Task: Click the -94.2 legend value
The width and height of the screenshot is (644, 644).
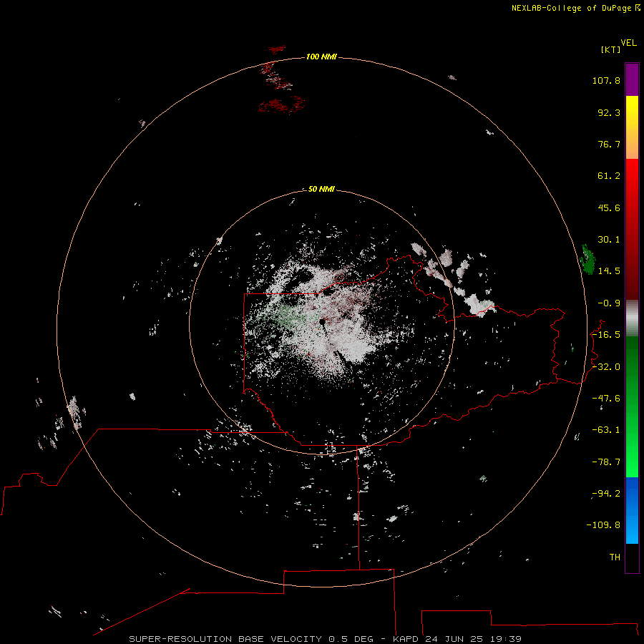Action: [606, 494]
